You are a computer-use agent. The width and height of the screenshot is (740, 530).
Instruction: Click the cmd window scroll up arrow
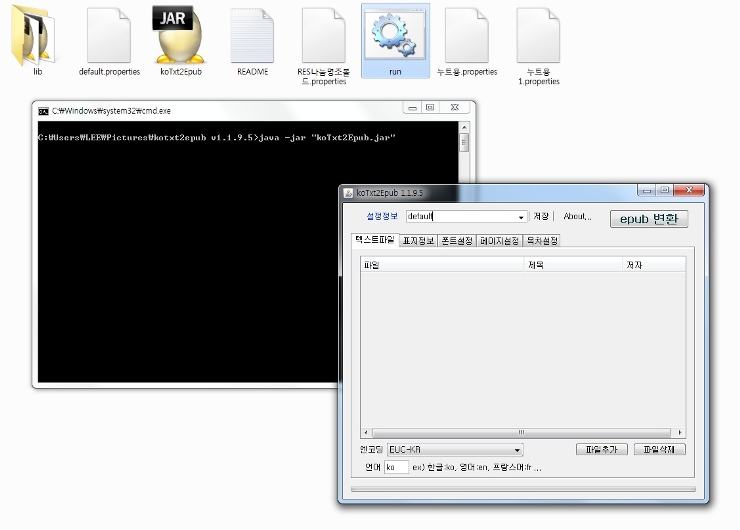(464, 127)
